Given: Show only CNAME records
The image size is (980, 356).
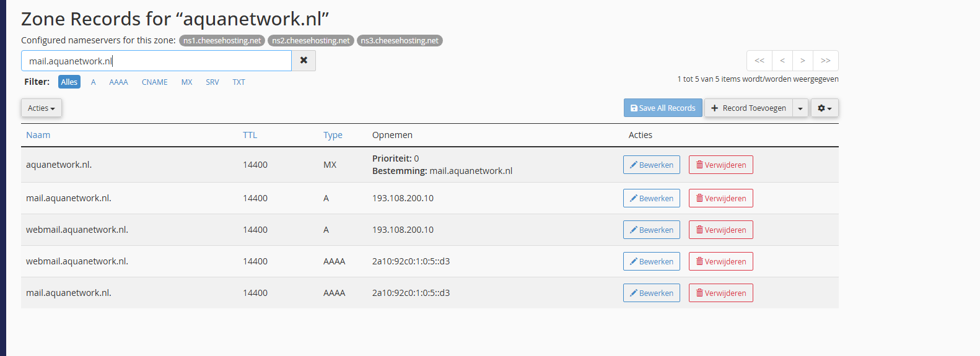Looking at the screenshot, I should click(154, 82).
